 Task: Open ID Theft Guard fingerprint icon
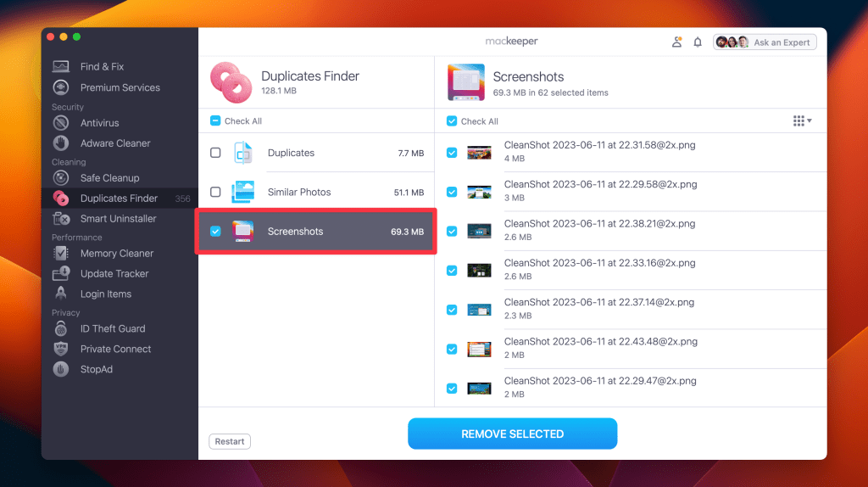click(x=61, y=328)
